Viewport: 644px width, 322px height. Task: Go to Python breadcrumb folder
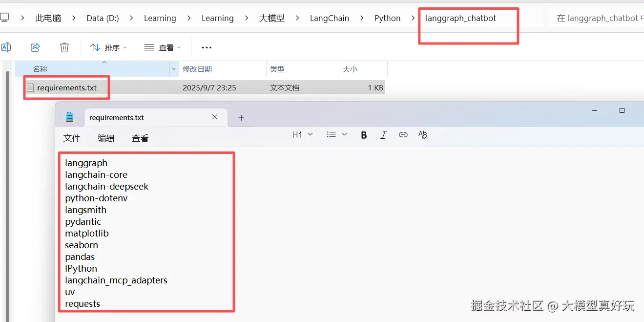(x=387, y=19)
